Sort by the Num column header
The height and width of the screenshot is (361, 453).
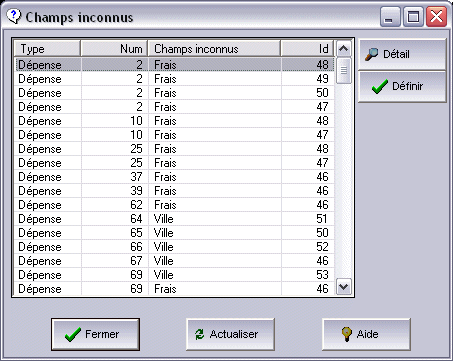pyautogui.click(x=114, y=49)
